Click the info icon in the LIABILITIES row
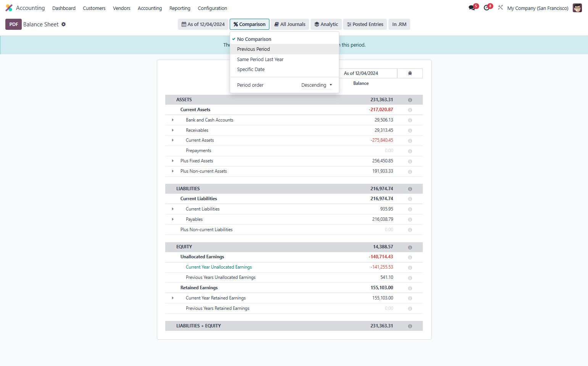588x366 pixels. click(x=410, y=189)
